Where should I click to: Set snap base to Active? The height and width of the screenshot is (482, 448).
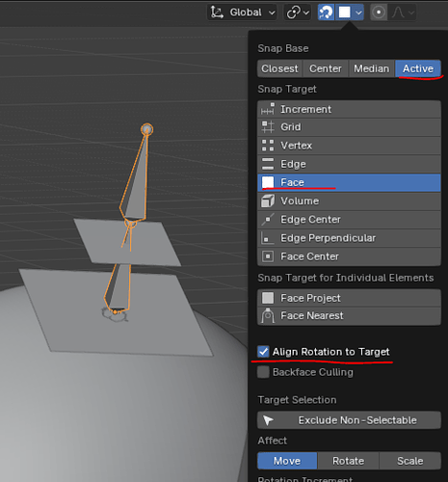(x=418, y=68)
